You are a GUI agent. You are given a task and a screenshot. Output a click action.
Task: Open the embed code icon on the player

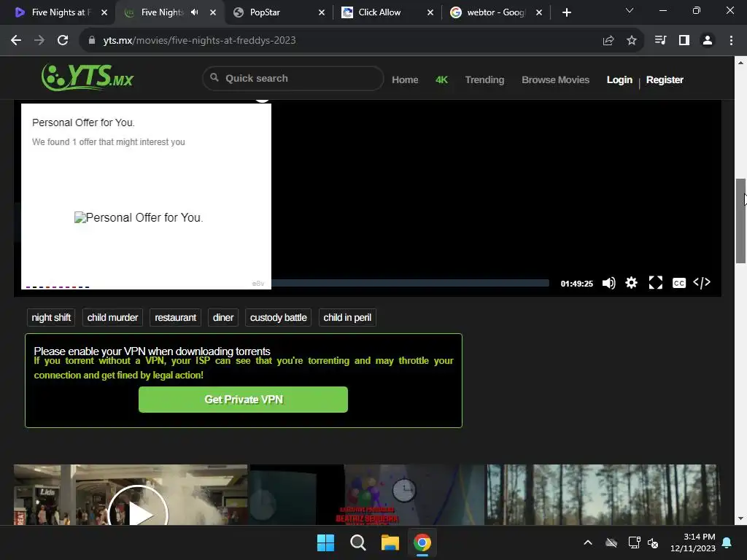pos(702,283)
